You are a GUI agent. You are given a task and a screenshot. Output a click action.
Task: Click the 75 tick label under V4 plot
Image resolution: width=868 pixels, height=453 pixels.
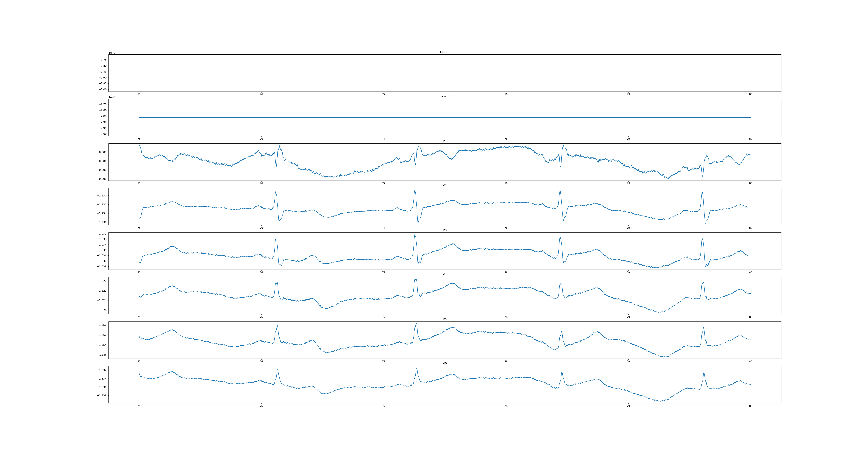[139, 317]
